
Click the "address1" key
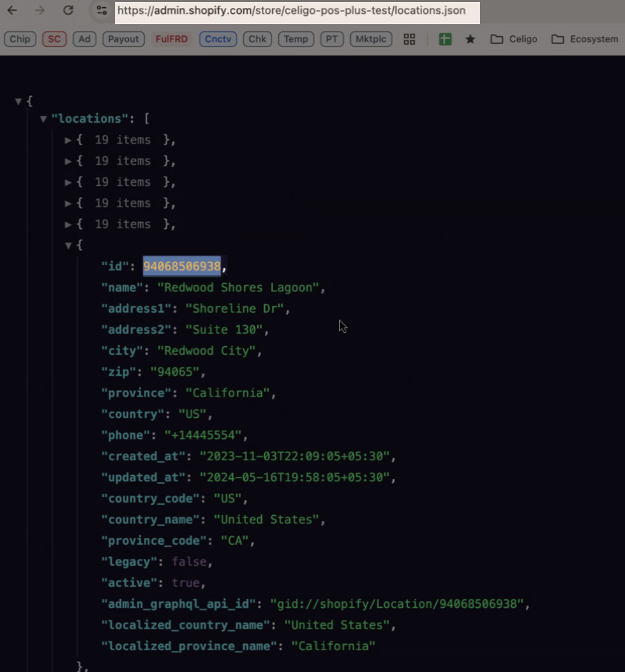point(136,309)
